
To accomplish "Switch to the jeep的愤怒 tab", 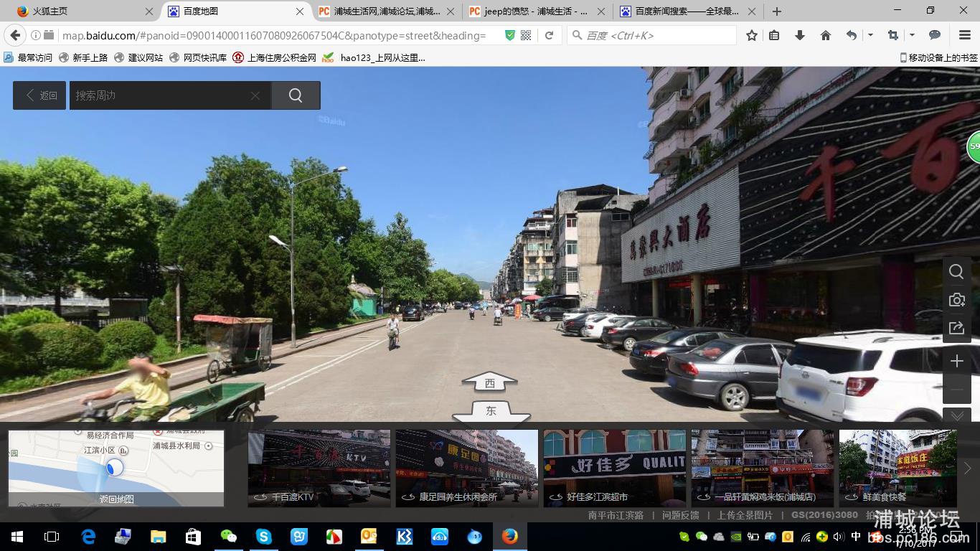I will 538,11.
